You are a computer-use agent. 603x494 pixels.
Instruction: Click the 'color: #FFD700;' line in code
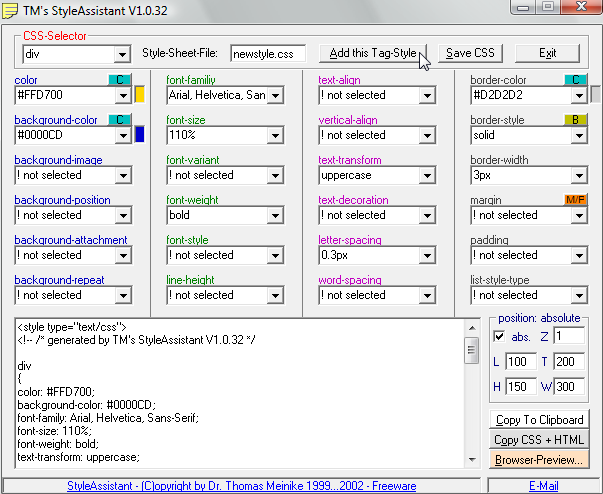click(56, 392)
